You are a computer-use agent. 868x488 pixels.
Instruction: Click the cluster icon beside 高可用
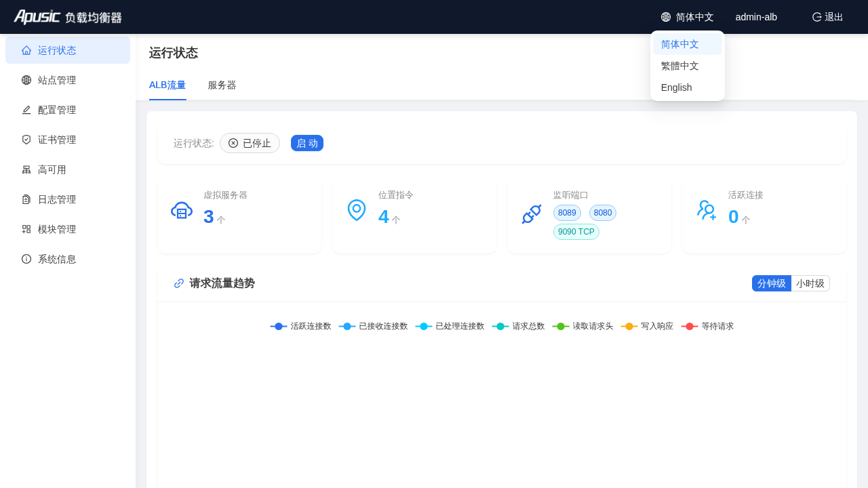click(x=26, y=169)
